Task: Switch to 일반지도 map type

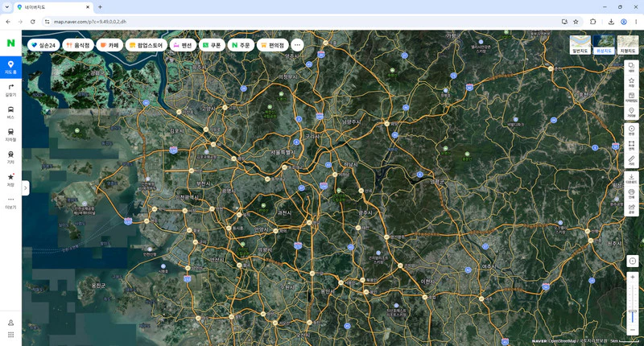Action: point(580,45)
